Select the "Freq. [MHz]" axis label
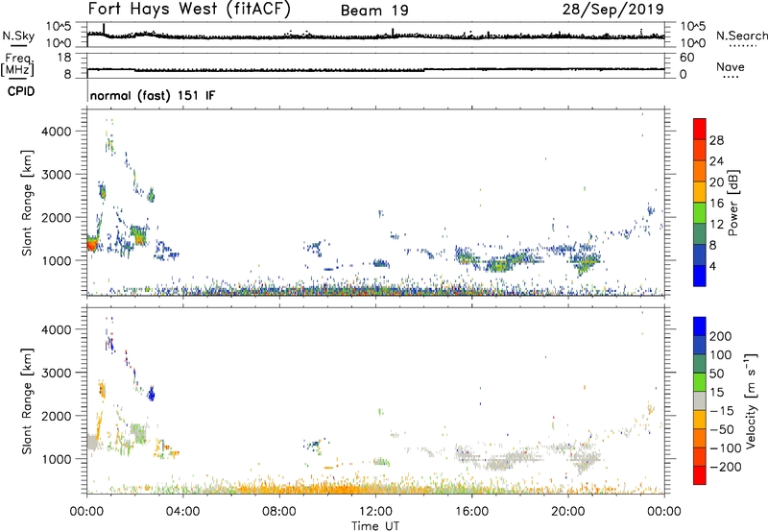768x532 pixels. (17, 64)
